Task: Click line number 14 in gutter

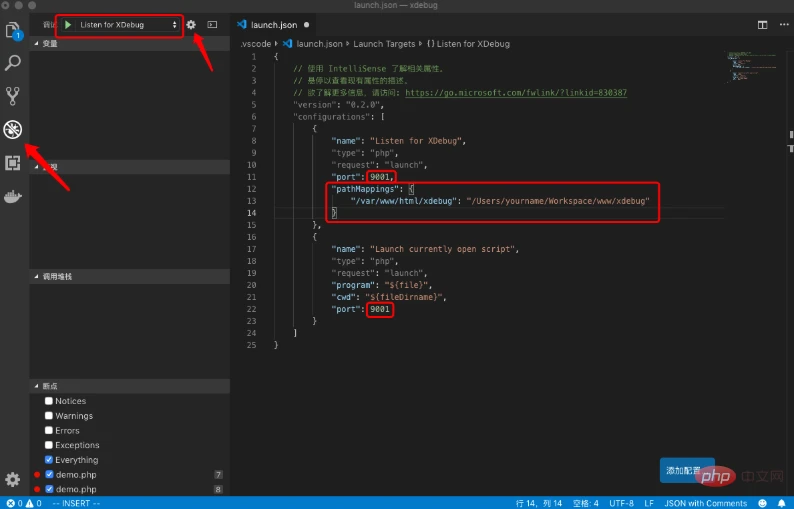Action: [x=252, y=213]
